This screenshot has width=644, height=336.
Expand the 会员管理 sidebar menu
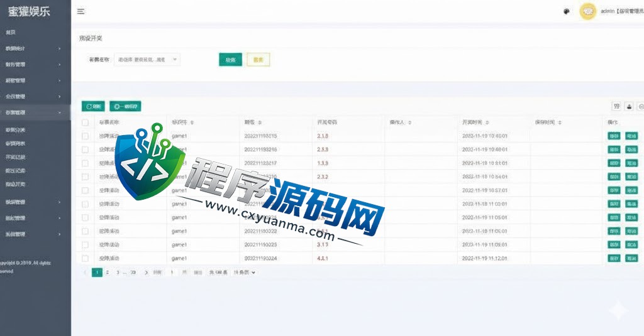35,97
